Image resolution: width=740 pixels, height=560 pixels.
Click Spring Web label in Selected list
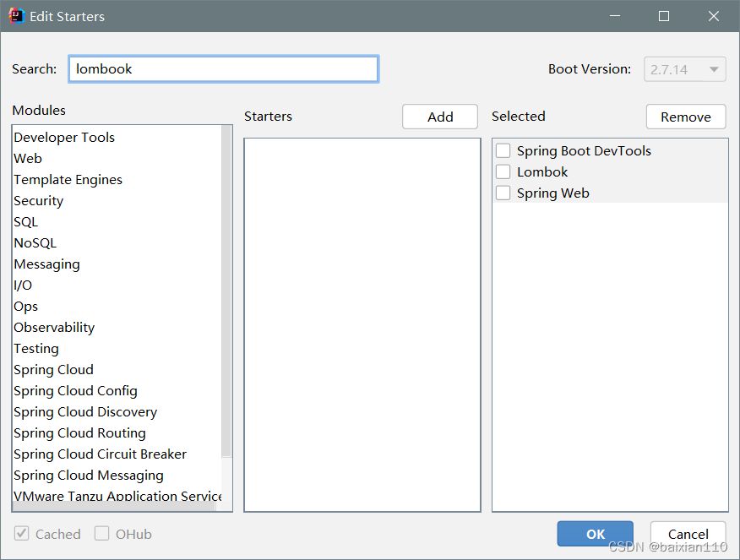click(x=553, y=193)
